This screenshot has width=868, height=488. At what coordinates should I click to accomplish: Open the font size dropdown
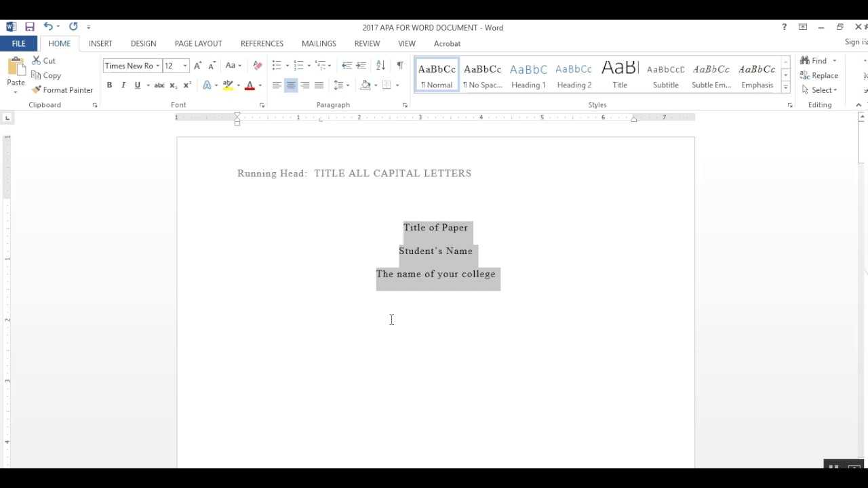coord(185,66)
